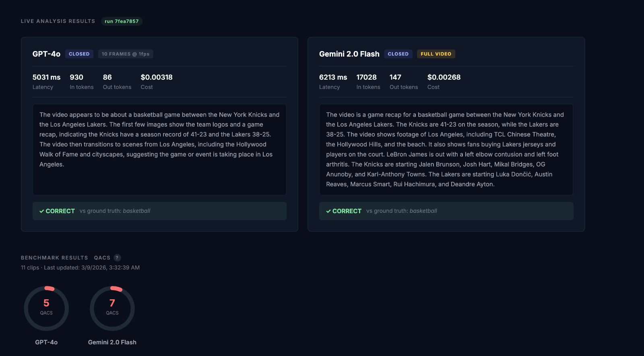Click the Latency label under 6213 ms
The height and width of the screenshot is (356, 644).
click(x=330, y=87)
